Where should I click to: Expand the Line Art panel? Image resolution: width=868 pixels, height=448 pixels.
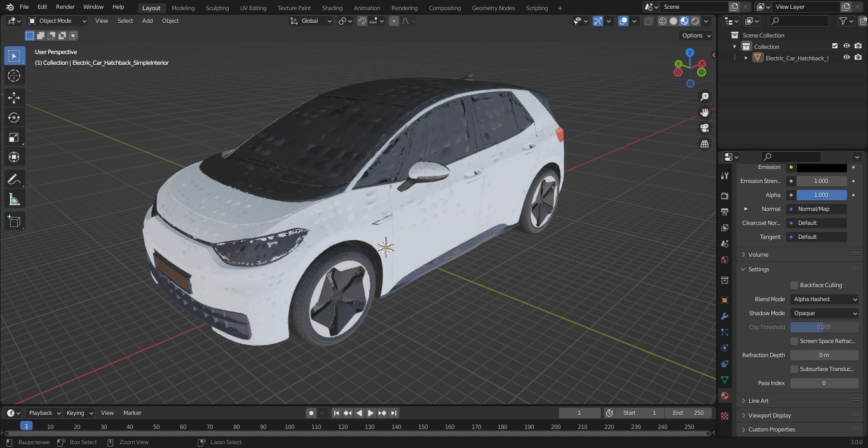tap(799, 401)
